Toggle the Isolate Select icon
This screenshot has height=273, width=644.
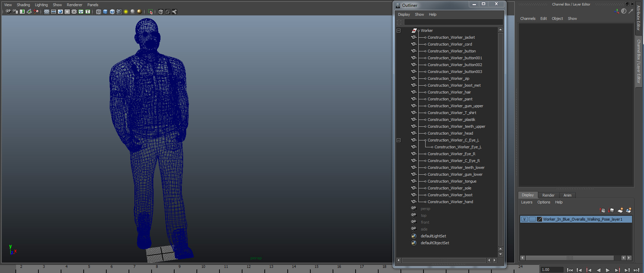click(150, 12)
